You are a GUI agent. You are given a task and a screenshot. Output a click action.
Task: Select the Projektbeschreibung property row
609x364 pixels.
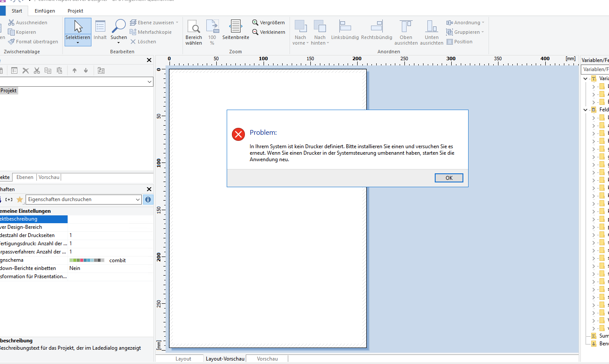coord(33,219)
